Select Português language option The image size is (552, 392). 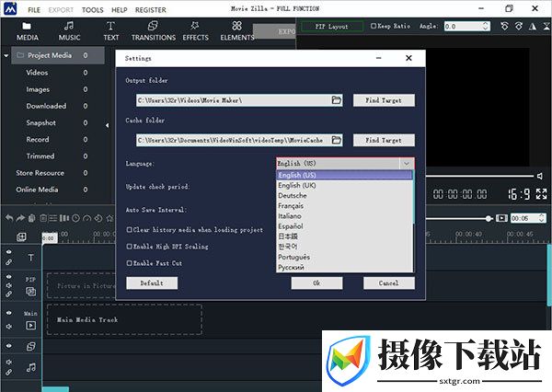344,257
